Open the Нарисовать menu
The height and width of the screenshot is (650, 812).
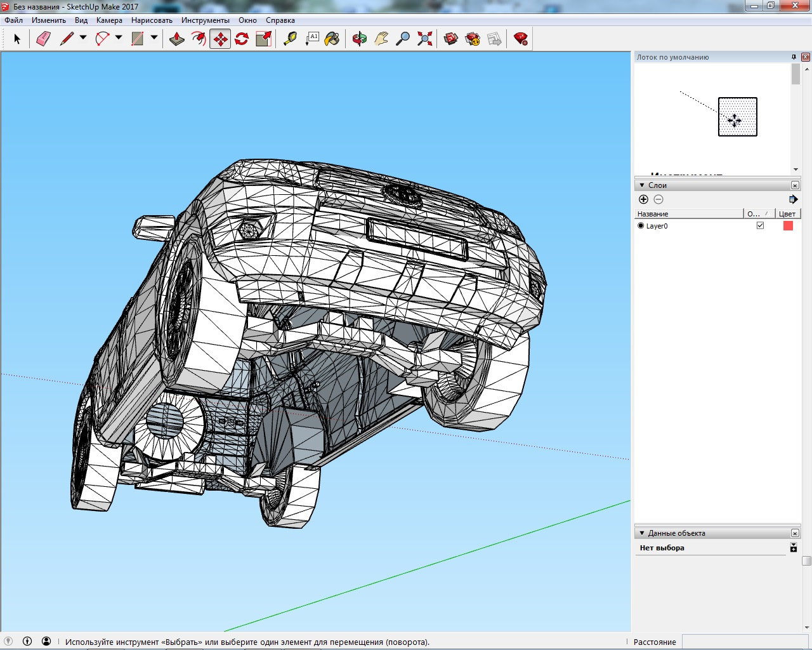[152, 20]
